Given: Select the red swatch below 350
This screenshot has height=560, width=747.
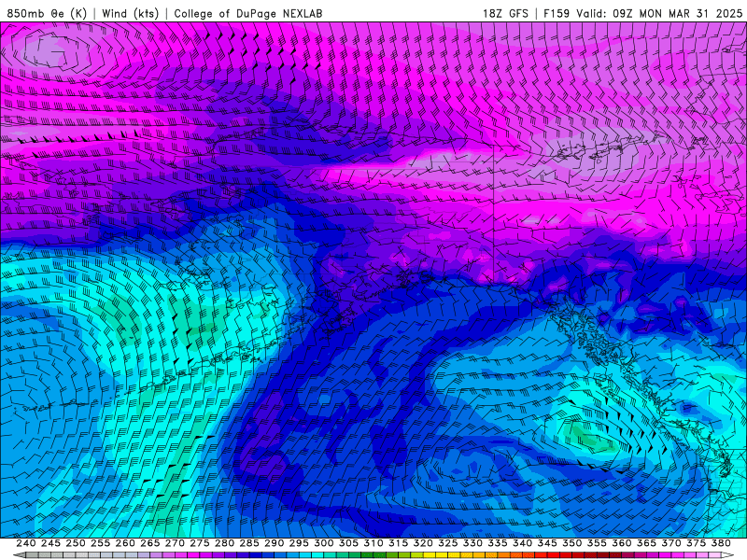Looking at the screenshot, I should coord(578,555).
